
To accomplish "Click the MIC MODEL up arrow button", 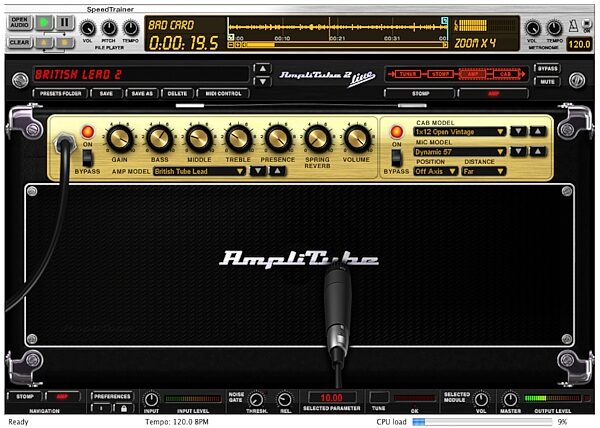I will (x=538, y=151).
